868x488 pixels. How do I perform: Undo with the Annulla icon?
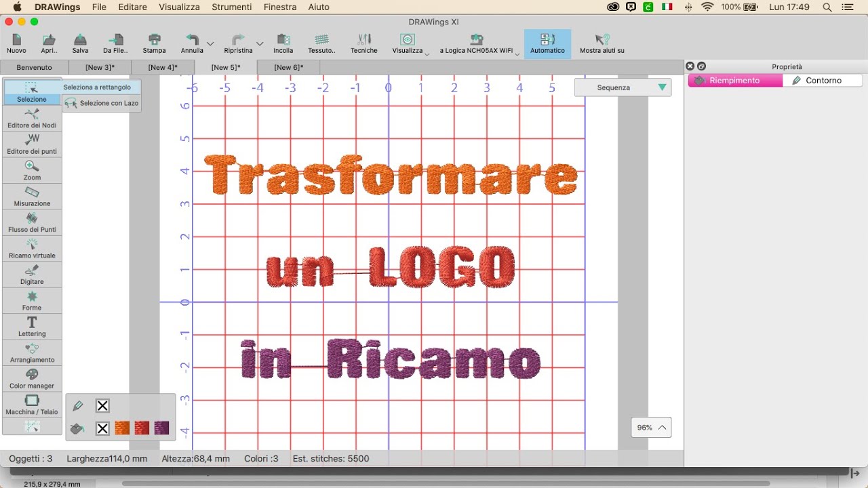coord(192,44)
